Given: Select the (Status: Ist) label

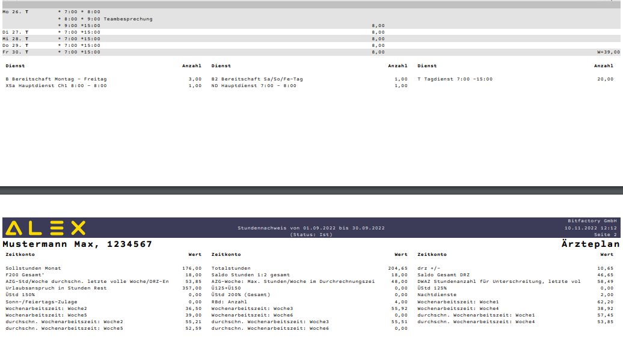Looking at the screenshot, I should coord(311,235).
